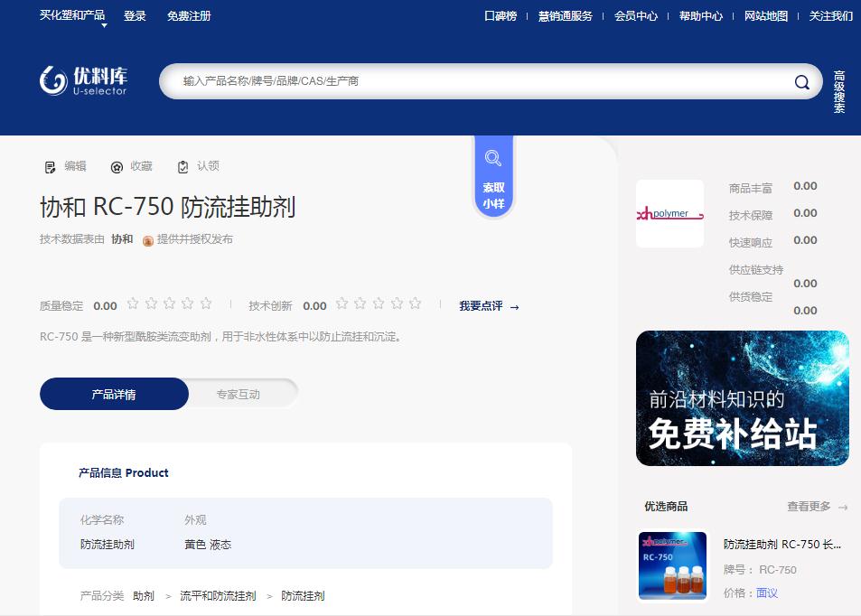
Task: Open 会员中心 in top menu
Action: click(636, 16)
